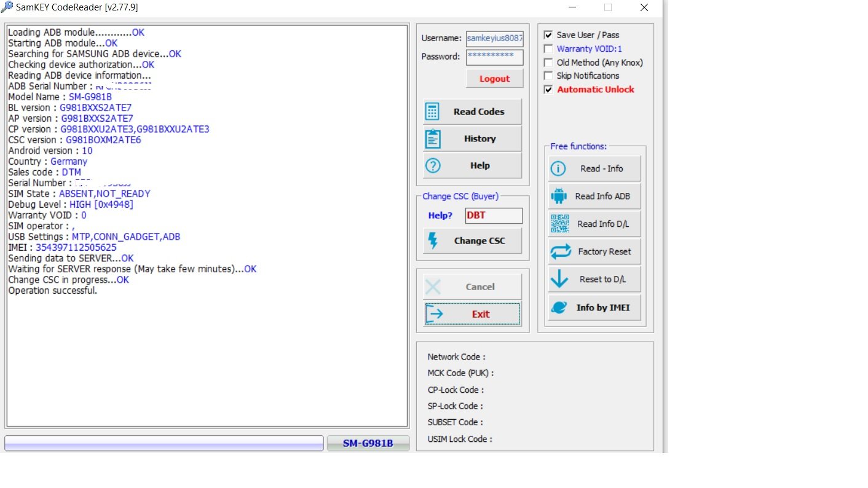Click the Sales code DTM log line
Screen dimensions: 868x488
click(44, 172)
